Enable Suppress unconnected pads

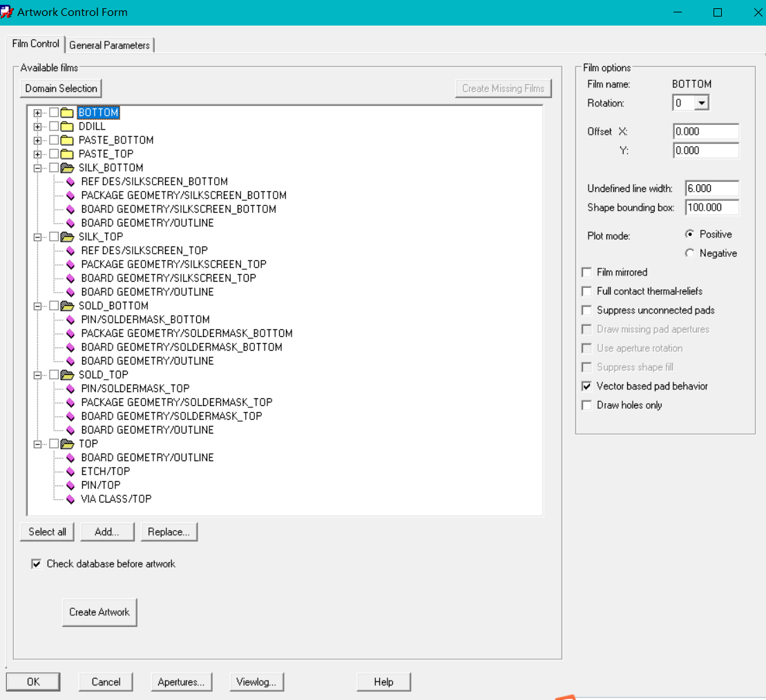586,311
